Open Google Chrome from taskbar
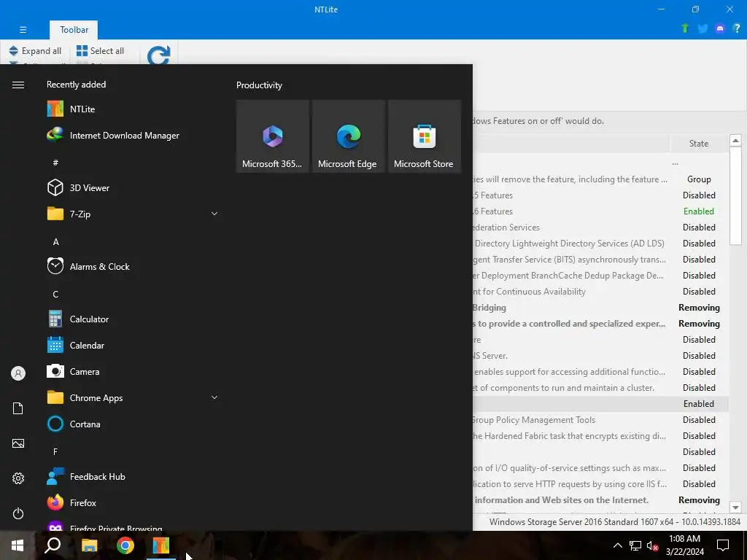Screen dimensions: 747x560 tap(125, 545)
